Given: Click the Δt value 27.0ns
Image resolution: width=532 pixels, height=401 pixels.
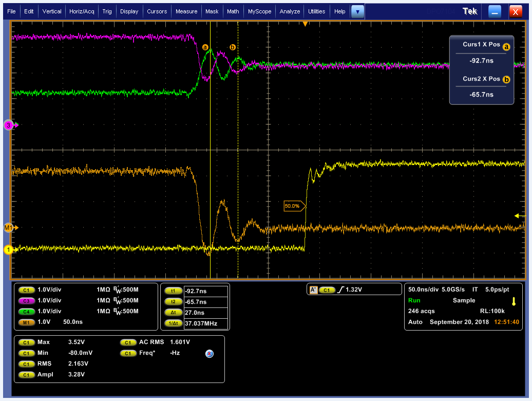Looking at the screenshot, I should 205,313.
